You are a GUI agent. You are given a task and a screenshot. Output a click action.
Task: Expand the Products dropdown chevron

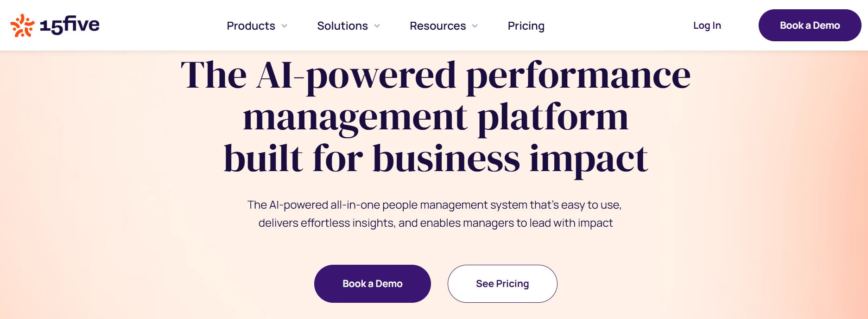(284, 26)
